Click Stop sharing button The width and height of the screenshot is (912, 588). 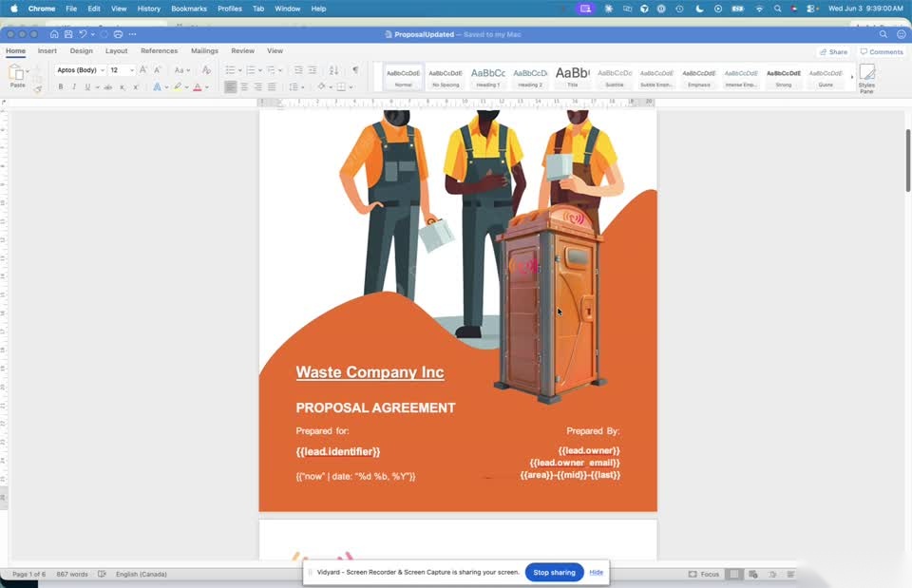(x=554, y=572)
